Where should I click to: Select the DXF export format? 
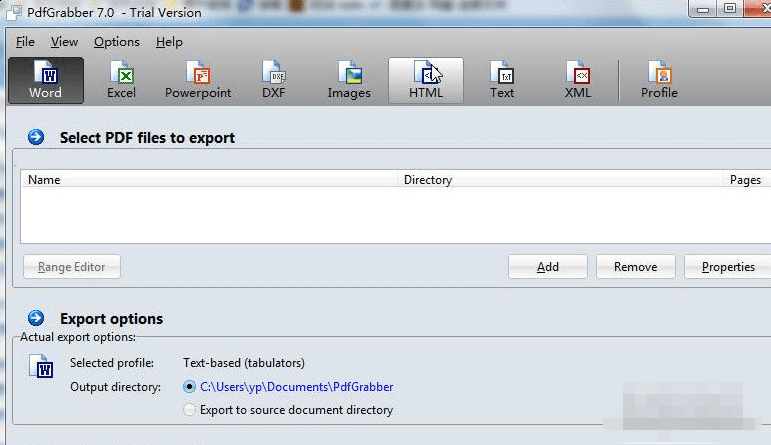[x=273, y=81]
